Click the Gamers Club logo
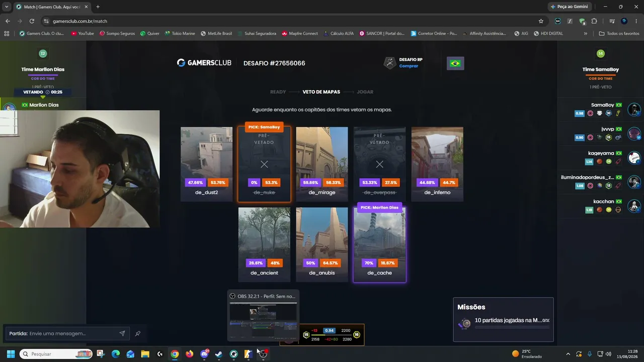 (204, 63)
